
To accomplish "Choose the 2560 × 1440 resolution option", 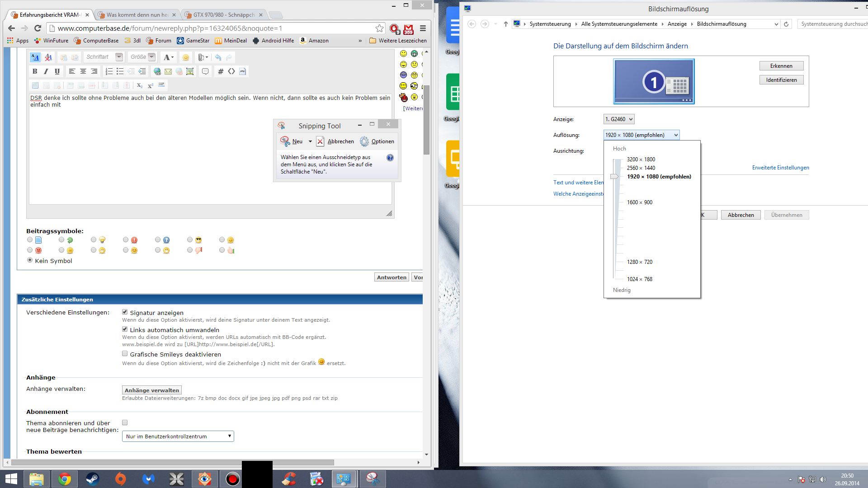I will pos(641,168).
